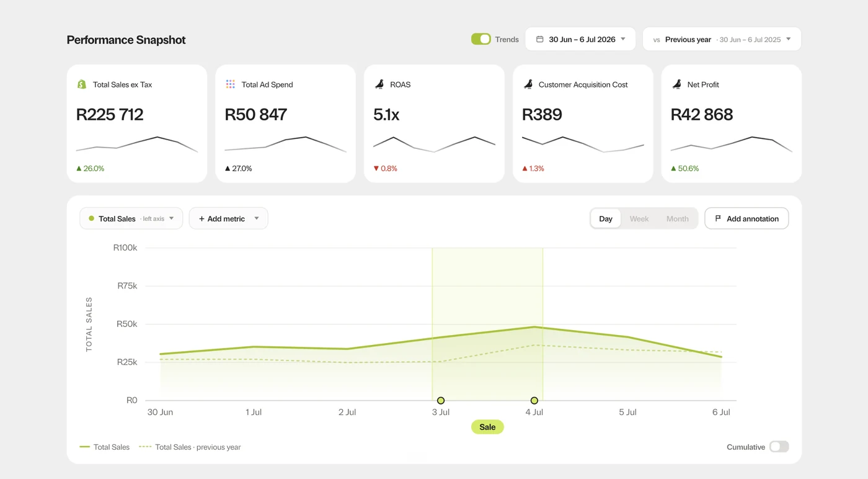Click the flag icon in Add annotation
Screen dimensions: 868x479
pyautogui.click(x=718, y=218)
